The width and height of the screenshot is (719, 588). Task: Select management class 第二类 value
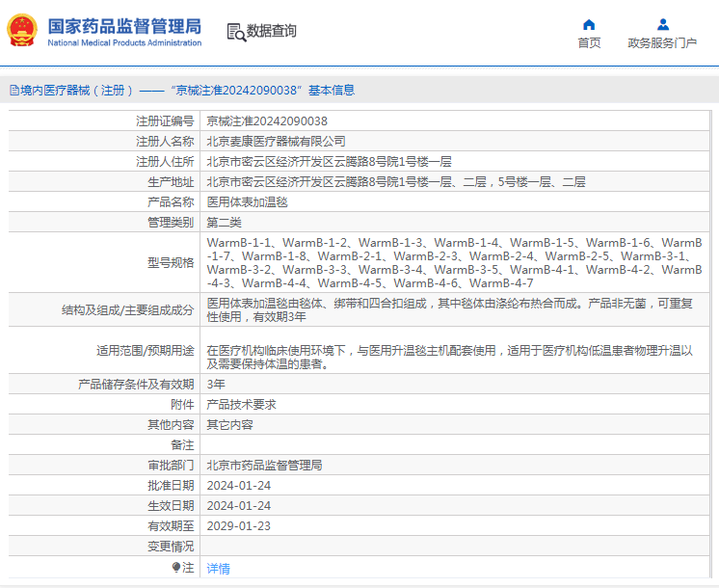[x=225, y=223]
